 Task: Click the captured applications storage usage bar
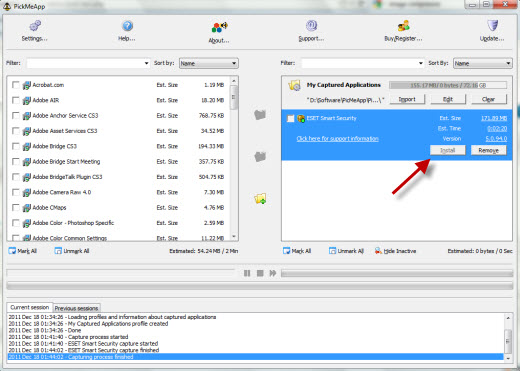(448, 85)
